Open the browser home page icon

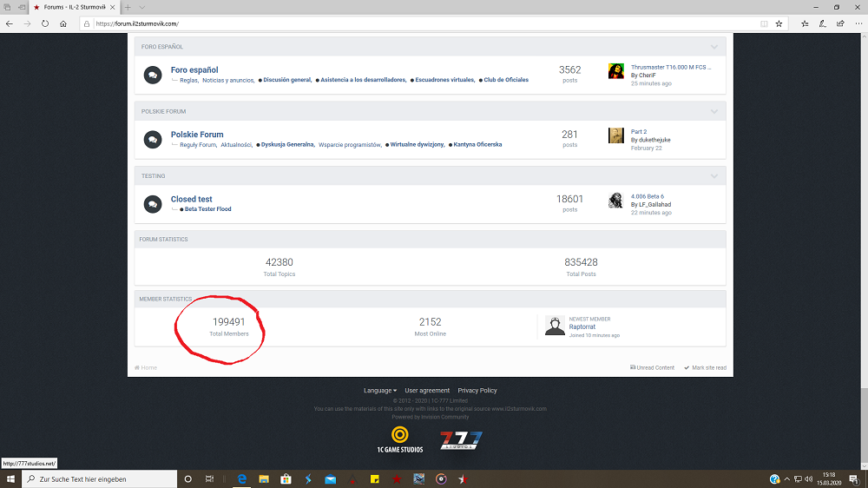(63, 23)
